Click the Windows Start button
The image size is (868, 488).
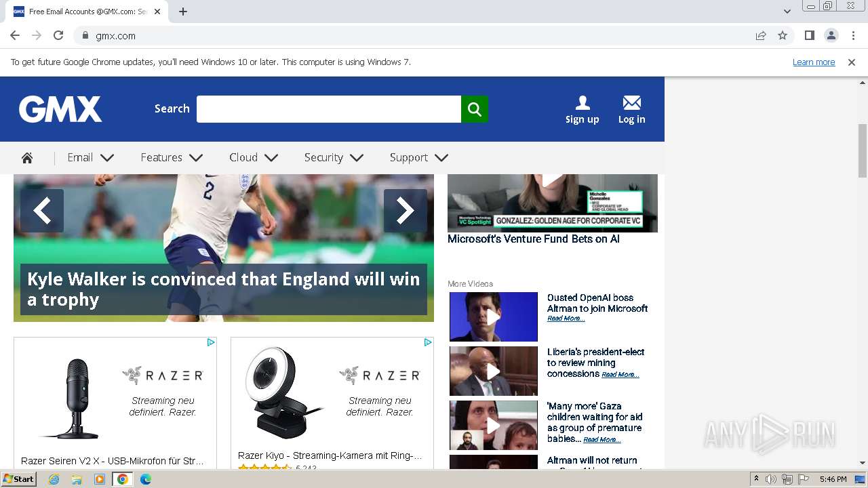[x=18, y=479]
